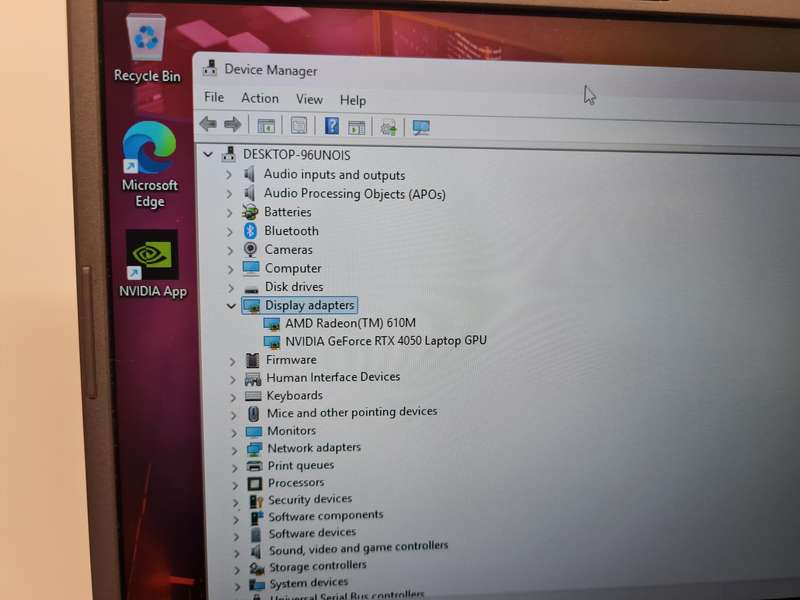
Task: Collapse the DESKTOP-96UNOIS root node chevron
Action: point(208,154)
